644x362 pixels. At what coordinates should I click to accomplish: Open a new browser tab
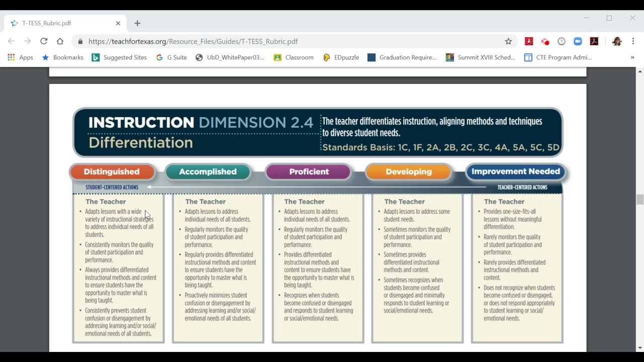(x=137, y=23)
